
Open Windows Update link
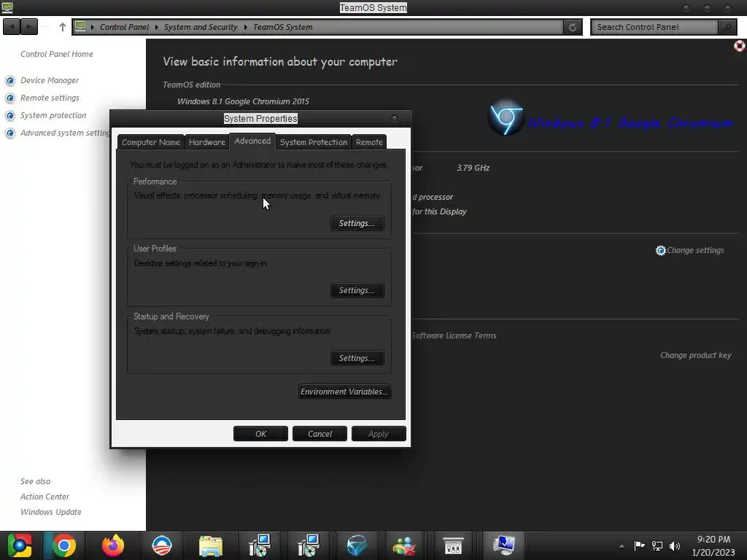tap(51, 512)
